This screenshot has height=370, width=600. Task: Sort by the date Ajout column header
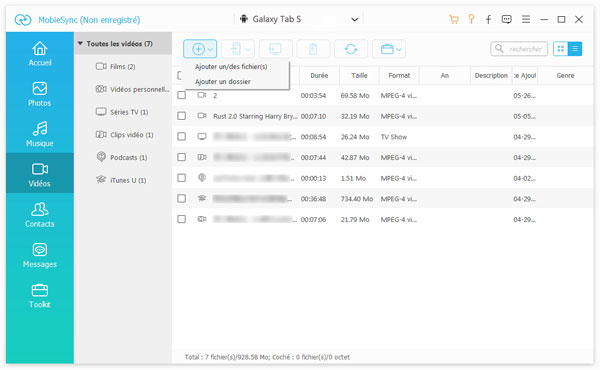[525, 75]
